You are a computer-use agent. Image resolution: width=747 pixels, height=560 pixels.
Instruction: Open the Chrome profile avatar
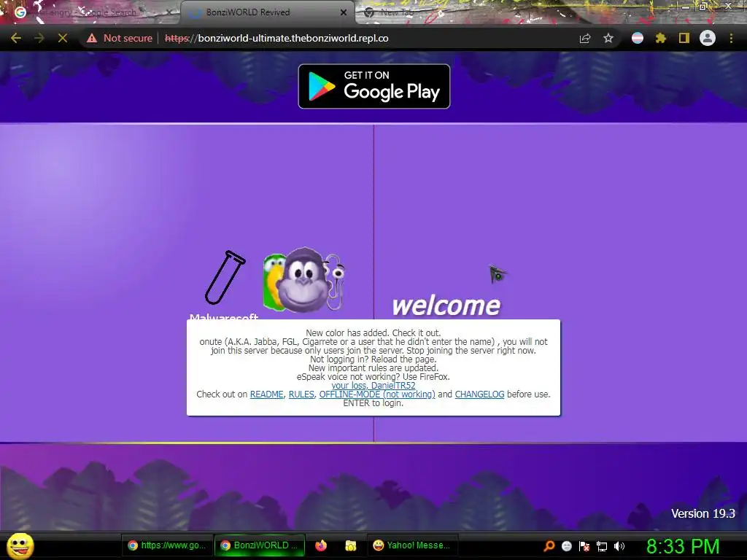tap(708, 38)
